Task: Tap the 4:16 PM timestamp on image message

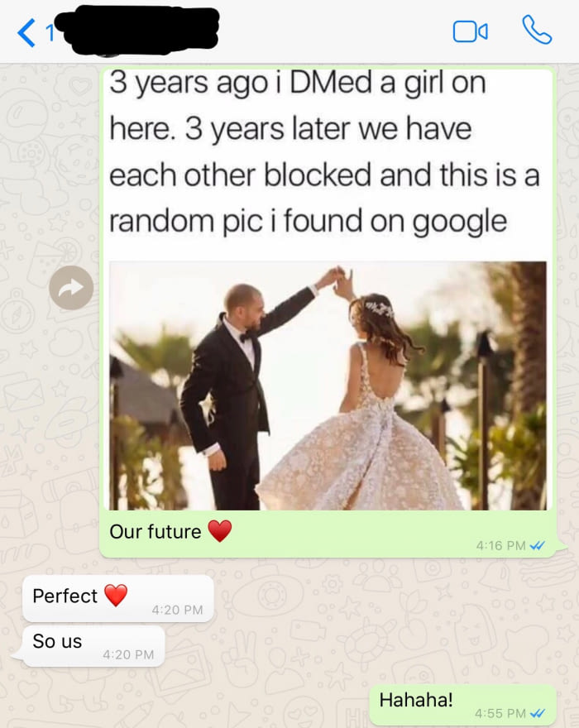Action: click(500, 545)
